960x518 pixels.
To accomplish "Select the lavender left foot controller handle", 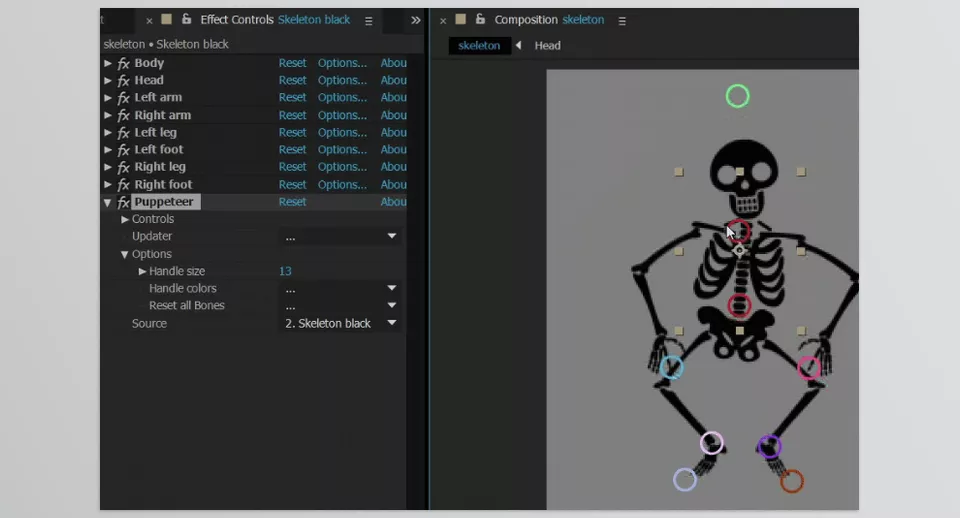I will [684, 479].
